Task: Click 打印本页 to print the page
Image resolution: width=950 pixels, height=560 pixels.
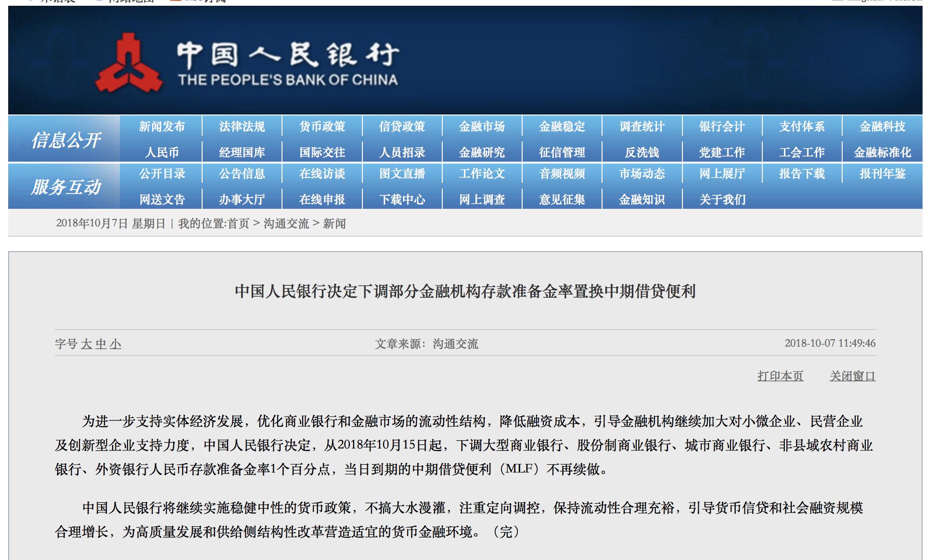Action: [x=780, y=376]
